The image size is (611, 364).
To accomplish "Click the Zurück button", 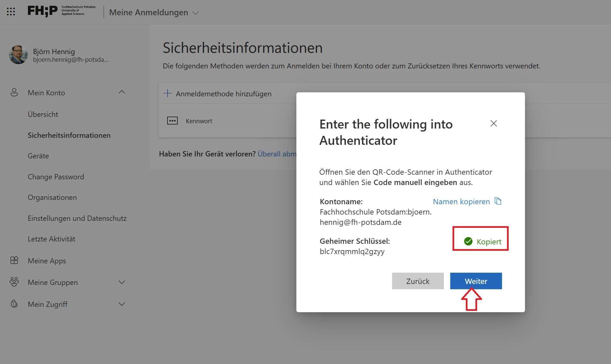I will [x=418, y=281].
